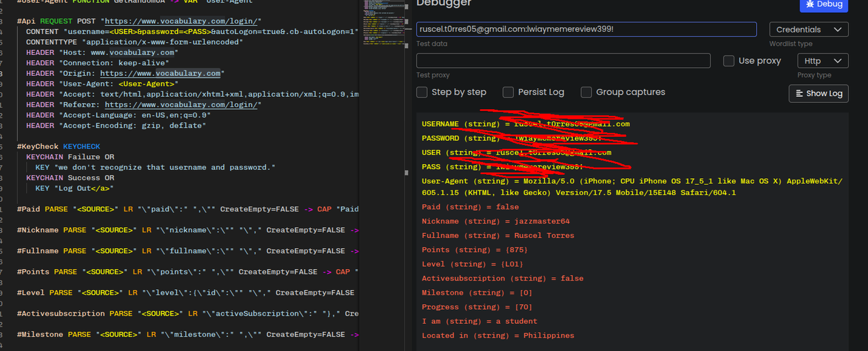Click the Debug button
Image resolution: width=868 pixels, height=351 pixels.
824,4
